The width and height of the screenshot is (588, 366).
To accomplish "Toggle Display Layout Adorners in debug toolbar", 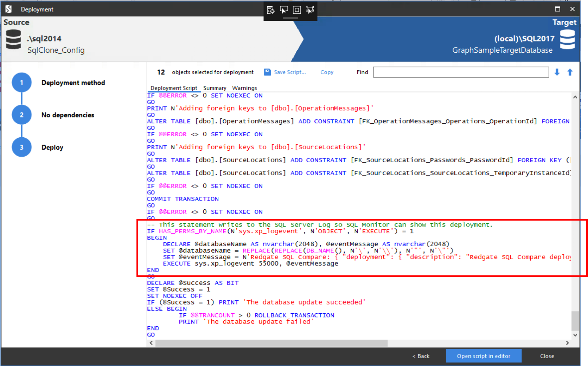I will tap(297, 10).
